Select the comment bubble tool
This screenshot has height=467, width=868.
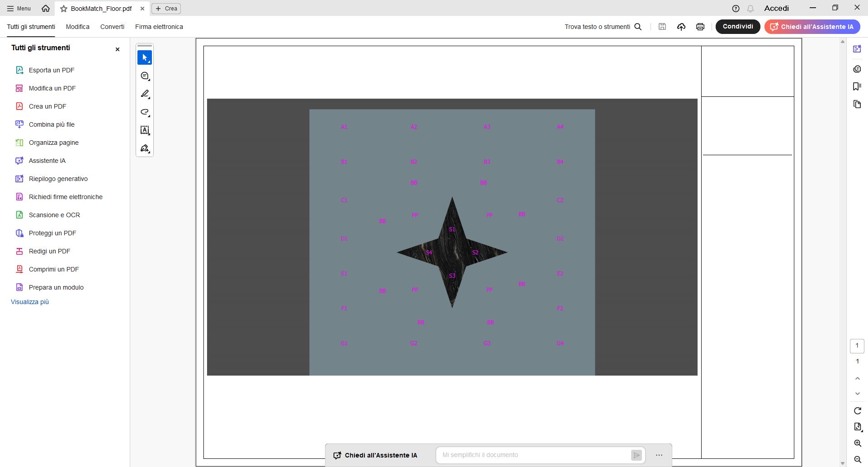[145, 76]
